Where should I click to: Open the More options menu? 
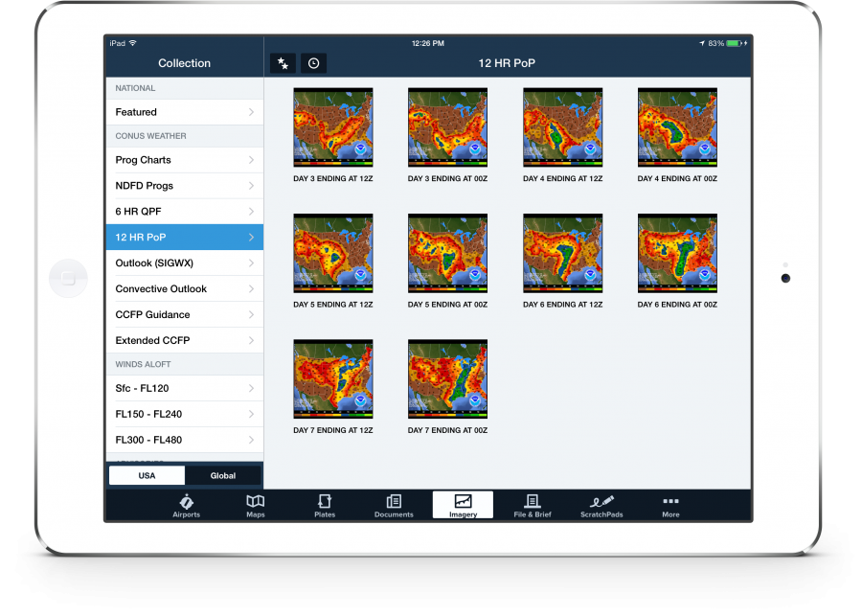coord(669,506)
